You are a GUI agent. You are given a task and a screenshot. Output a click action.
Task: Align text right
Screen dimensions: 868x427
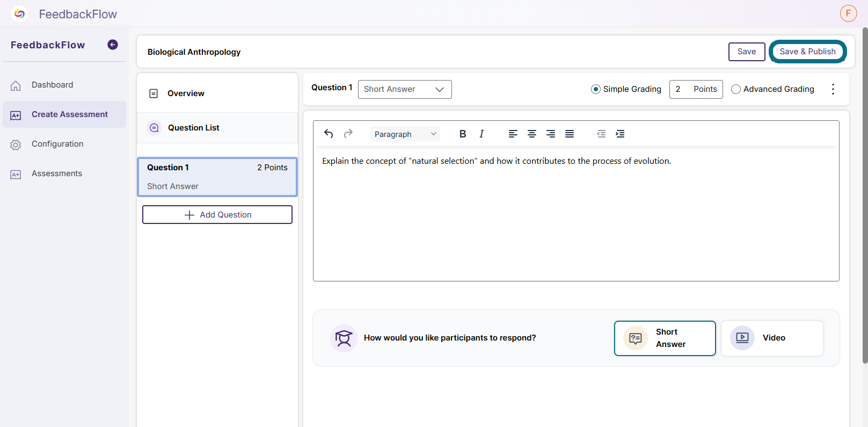[x=551, y=134]
